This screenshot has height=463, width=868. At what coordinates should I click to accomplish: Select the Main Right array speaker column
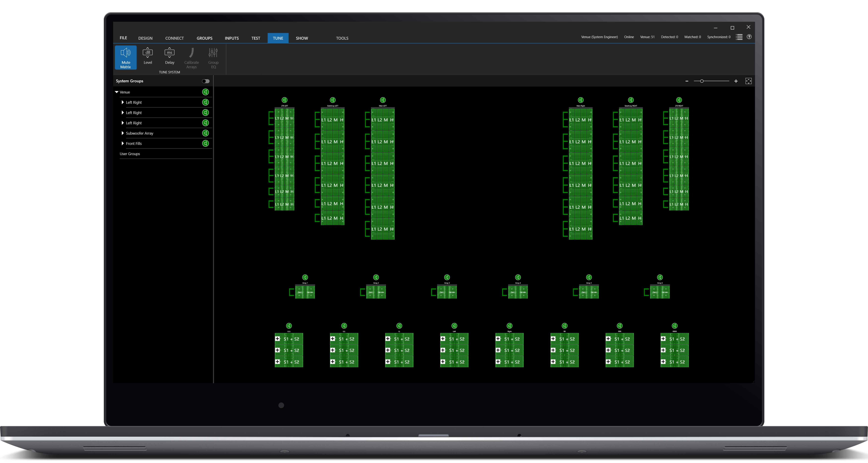pyautogui.click(x=581, y=174)
